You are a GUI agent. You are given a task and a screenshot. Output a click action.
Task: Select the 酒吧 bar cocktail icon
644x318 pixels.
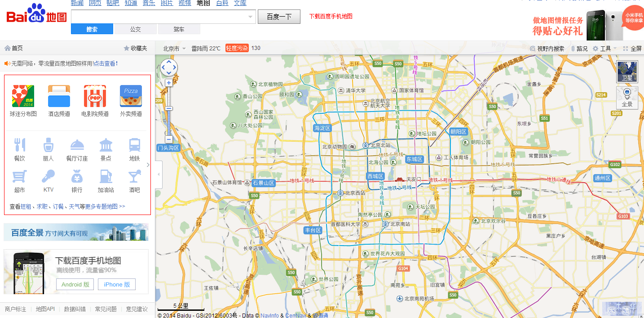[135, 176]
